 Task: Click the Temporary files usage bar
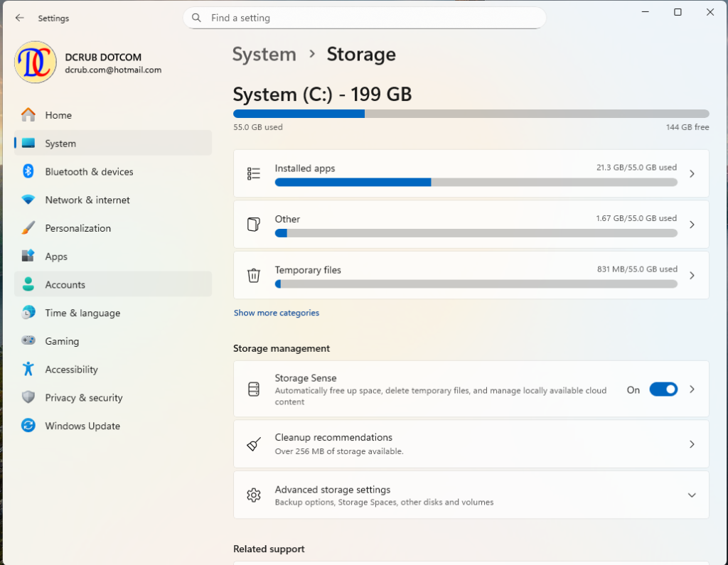476,284
